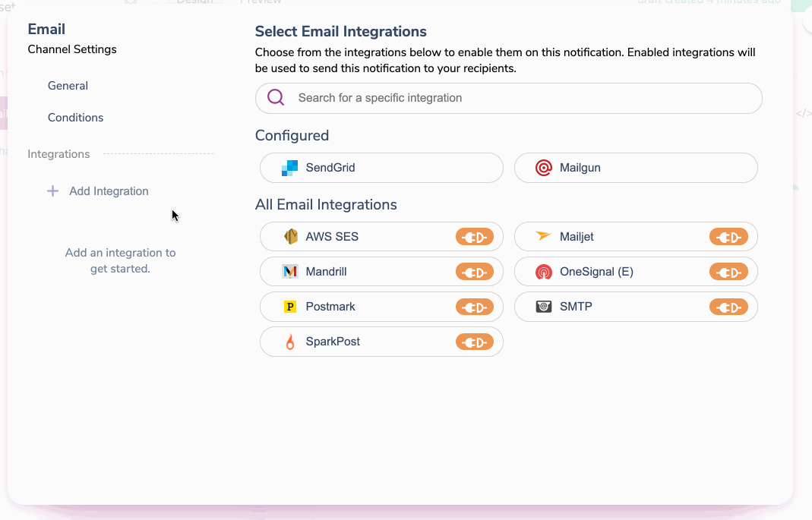
Task: Focus the integration search field
Action: click(x=508, y=98)
